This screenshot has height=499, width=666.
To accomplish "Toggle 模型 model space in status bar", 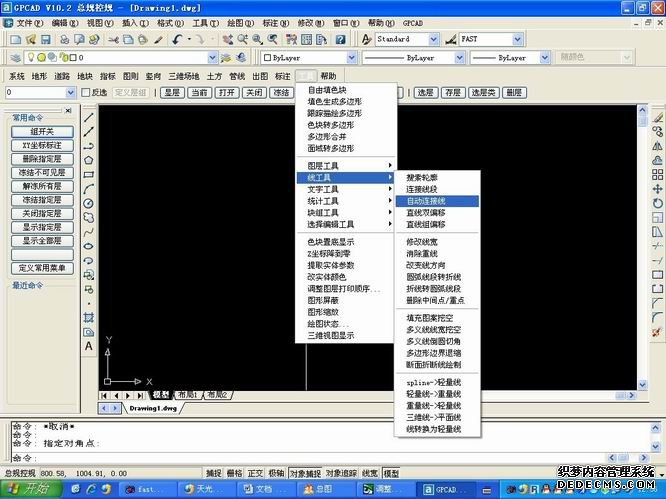I will click(391, 473).
